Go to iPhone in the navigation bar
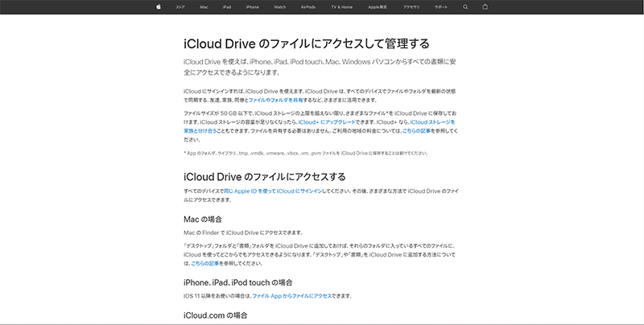 [x=253, y=7]
